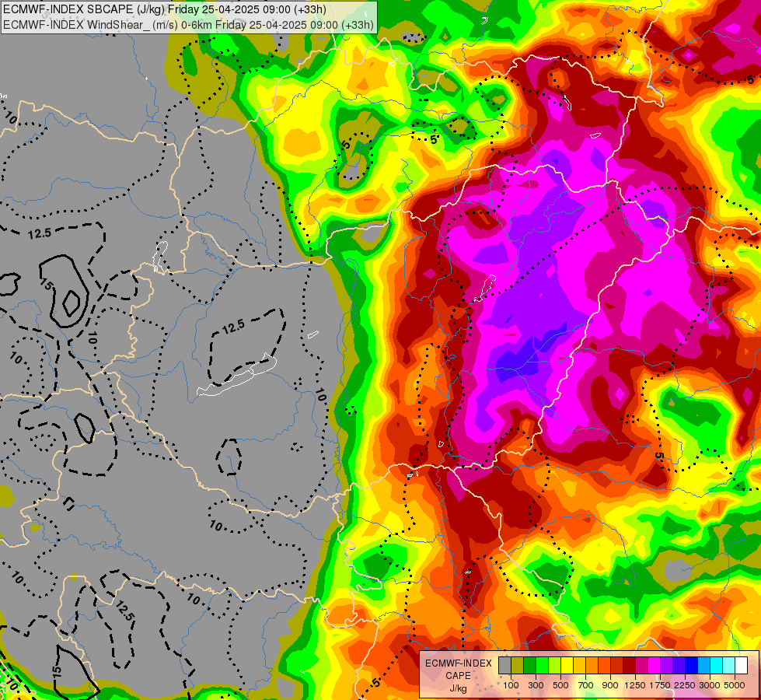Click the legend label 900
The height and width of the screenshot is (700, 761).
610,685
